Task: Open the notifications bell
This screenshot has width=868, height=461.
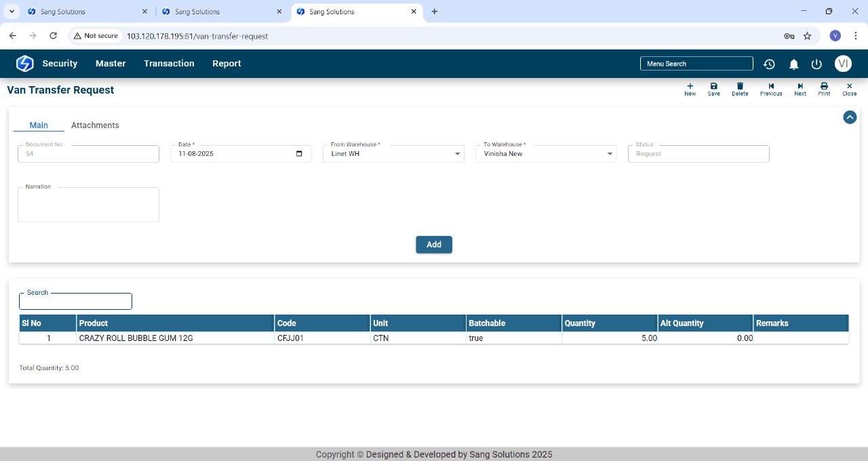Action: (x=793, y=64)
